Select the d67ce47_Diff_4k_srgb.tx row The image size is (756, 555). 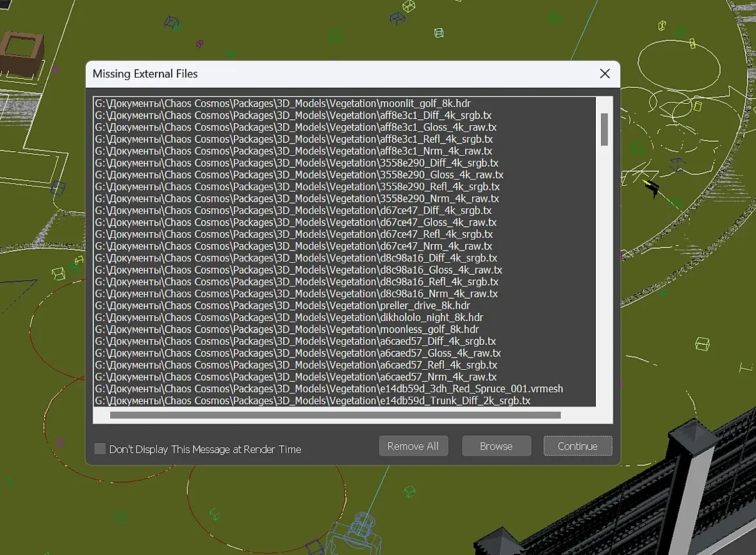pos(345,210)
